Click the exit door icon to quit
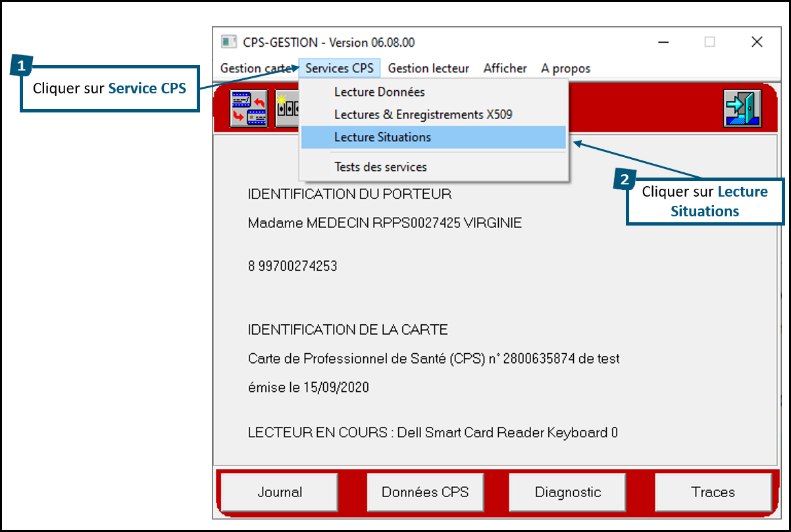This screenshot has height=532, width=791. coord(742,108)
